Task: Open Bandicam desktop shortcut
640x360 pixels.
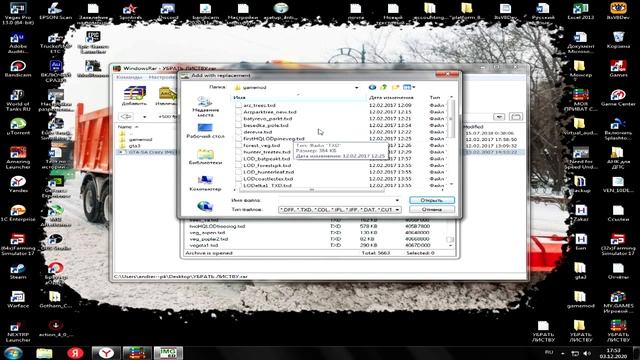Action: 18,69
